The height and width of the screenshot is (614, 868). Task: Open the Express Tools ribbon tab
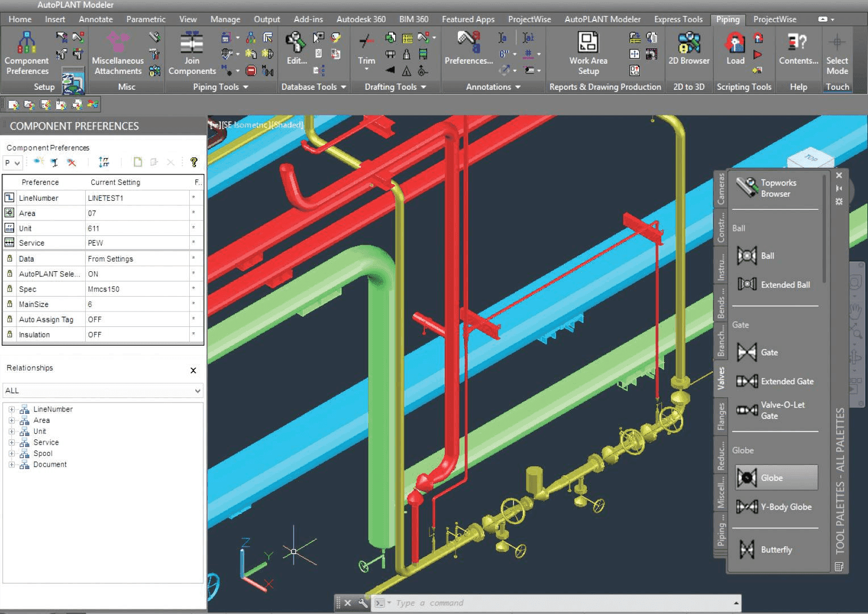coord(678,19)
